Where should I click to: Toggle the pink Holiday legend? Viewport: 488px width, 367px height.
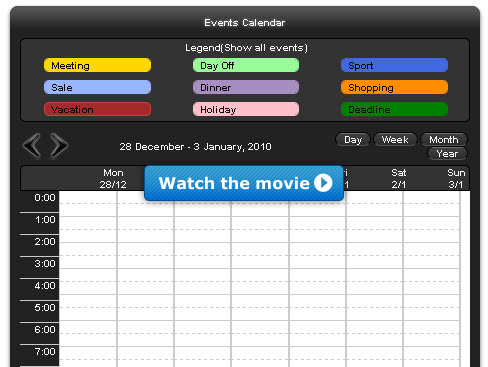pyautogui.click(x=246, y=109)
